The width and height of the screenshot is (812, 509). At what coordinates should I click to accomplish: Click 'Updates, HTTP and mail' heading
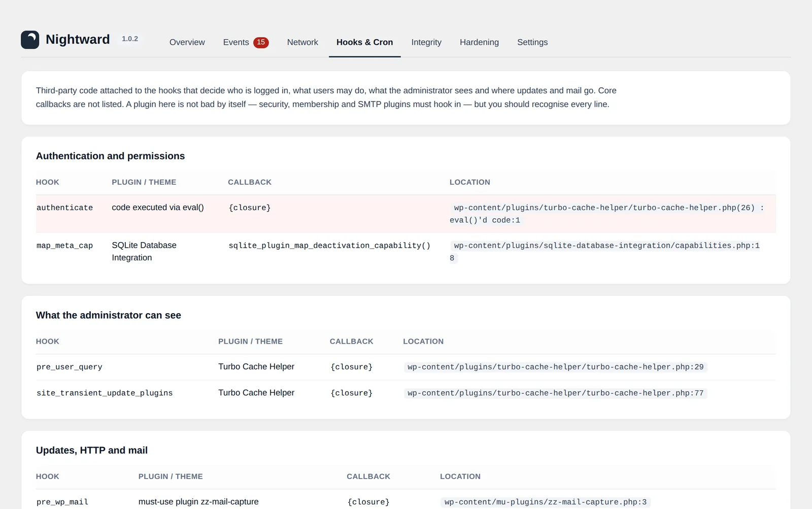click(92, 450)
